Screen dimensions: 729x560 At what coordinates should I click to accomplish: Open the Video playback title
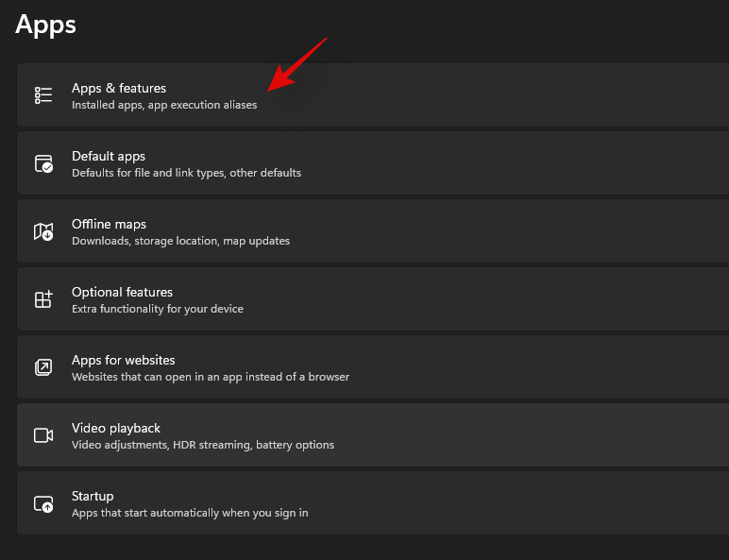coord(116,428)
